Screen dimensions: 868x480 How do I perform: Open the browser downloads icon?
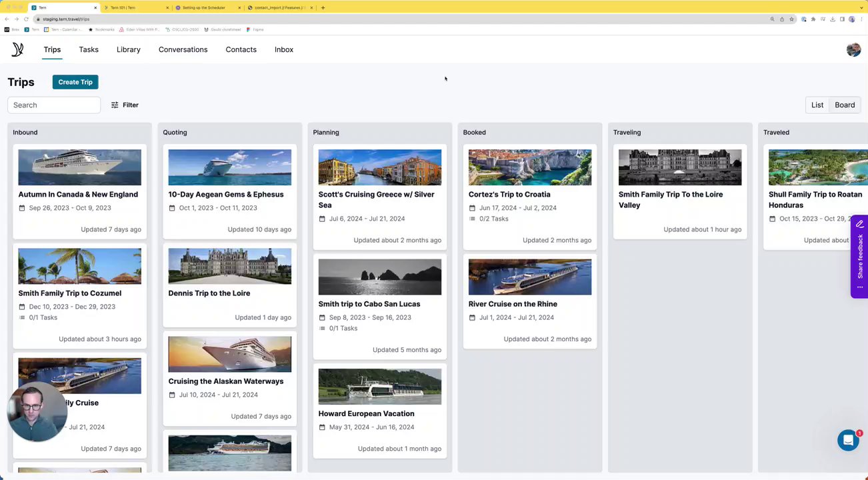point(833,19)
